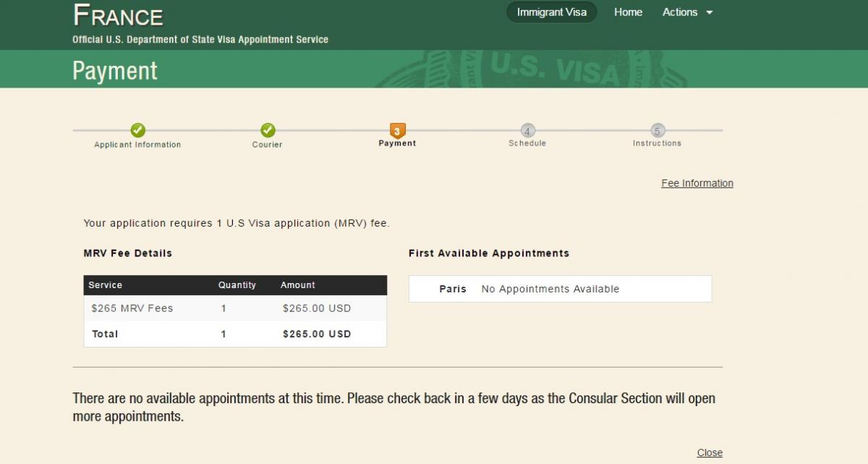
Task: Select the Instructions step label
Action: coord(657,143)
